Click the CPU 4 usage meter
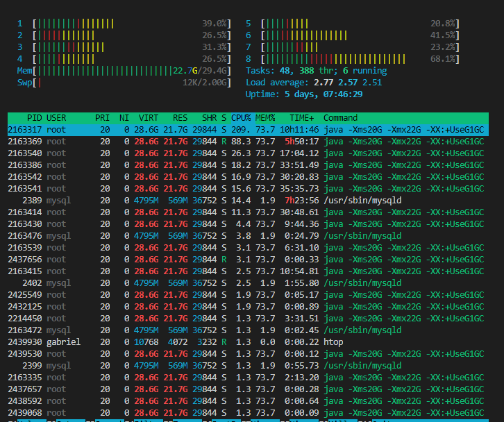Viewport: 504px width, 422px height. [124, 59]
